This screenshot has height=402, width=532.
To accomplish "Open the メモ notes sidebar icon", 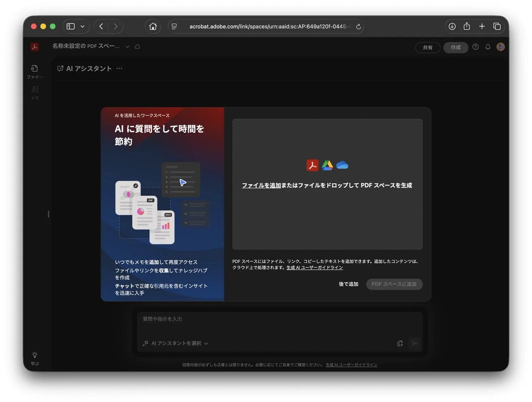I will (x=35, y=92).
